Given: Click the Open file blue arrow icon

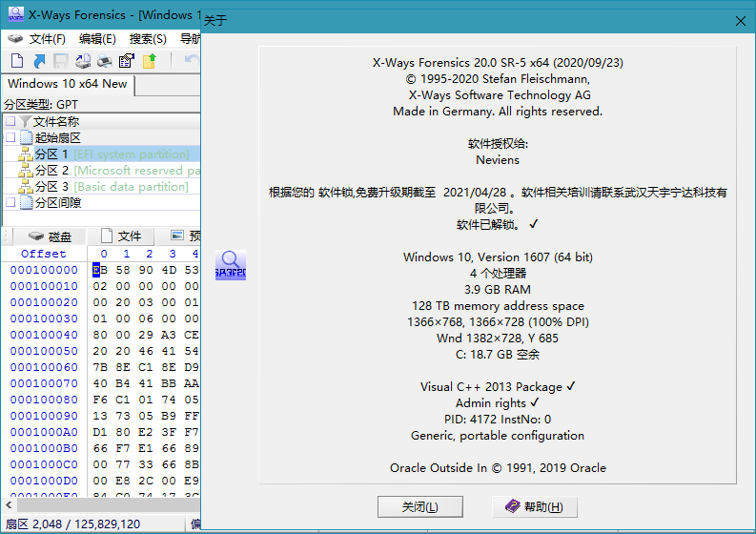Looking at the screenshot, I should pyautogui.click(x=39, y=61).
